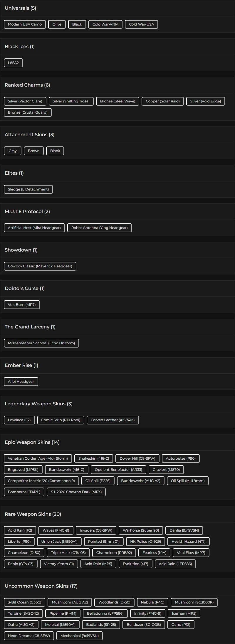This screenshot has width=235, height=644.
Task: Click the L85A2 Black Ice tag
Action: 13,63
